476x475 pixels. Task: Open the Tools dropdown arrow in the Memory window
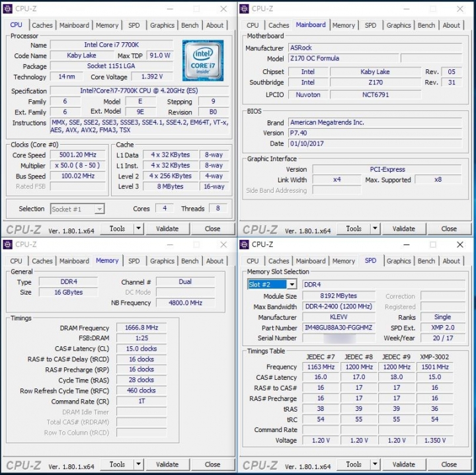point(138,464)
